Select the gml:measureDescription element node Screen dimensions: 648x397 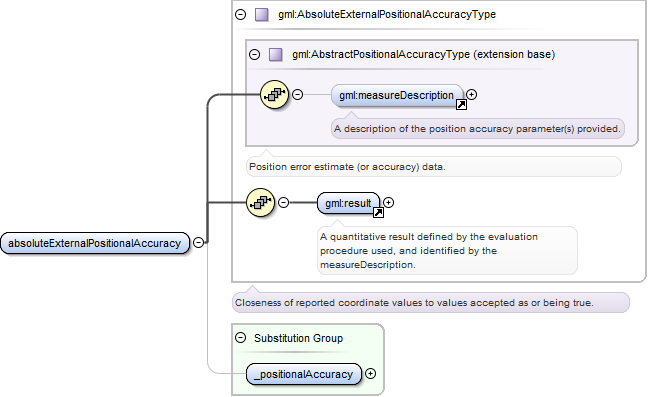tap(397, 95)
